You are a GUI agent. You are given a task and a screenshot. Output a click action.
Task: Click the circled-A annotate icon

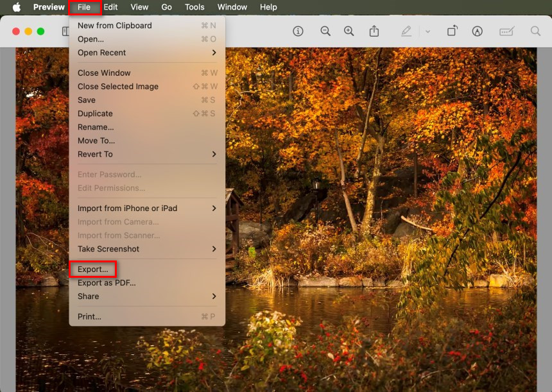point(478,30)
